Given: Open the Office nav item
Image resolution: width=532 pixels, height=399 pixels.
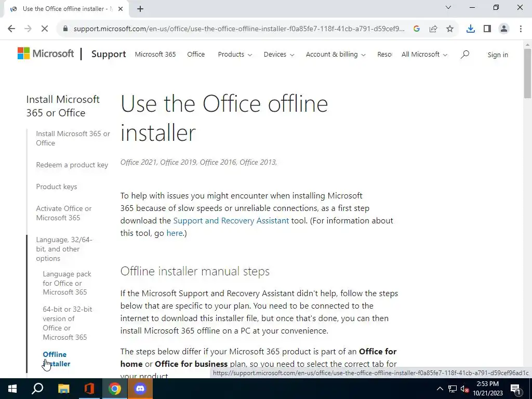Looking at the screenshot, I should coord(196,54).
